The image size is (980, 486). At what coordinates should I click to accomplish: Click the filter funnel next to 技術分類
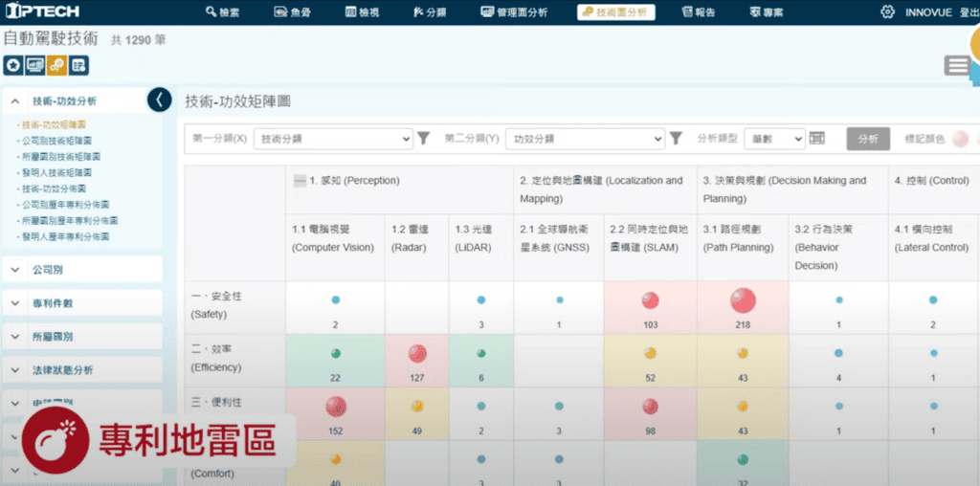point(424,139)
